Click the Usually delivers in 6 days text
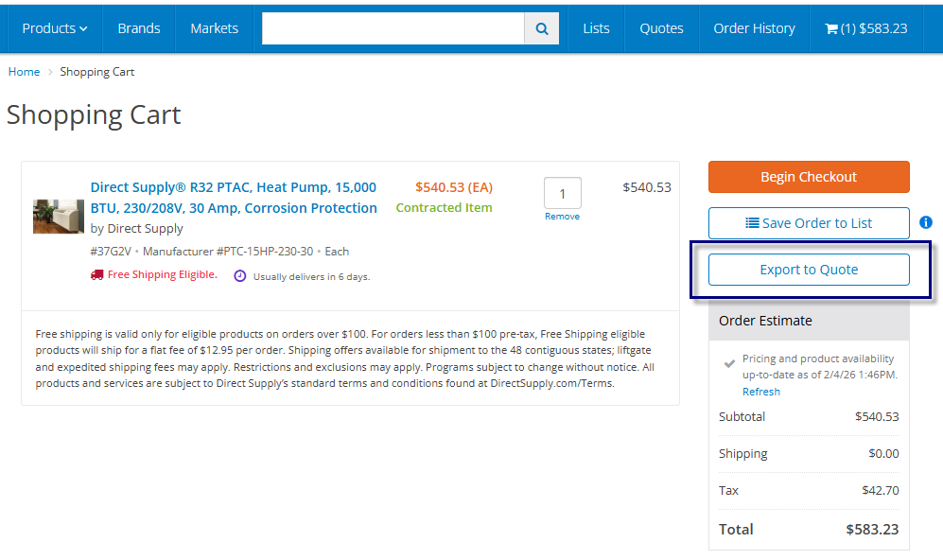 tap(311, 277)
